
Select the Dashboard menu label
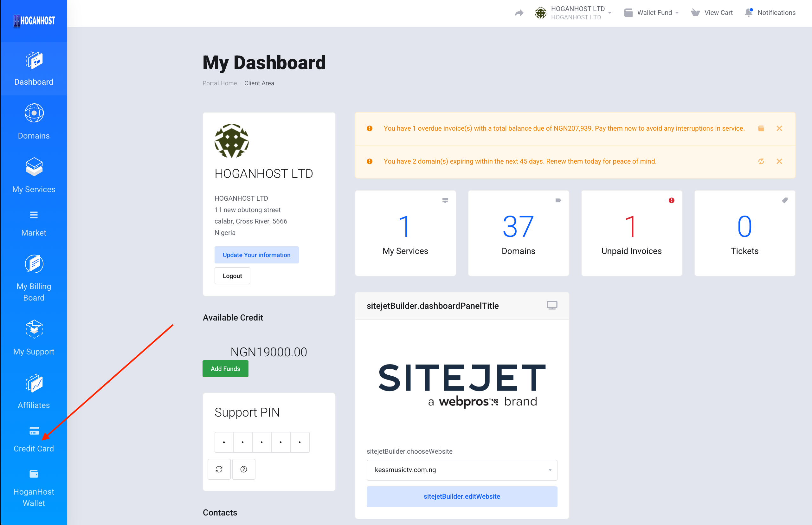tap(34, 82)
